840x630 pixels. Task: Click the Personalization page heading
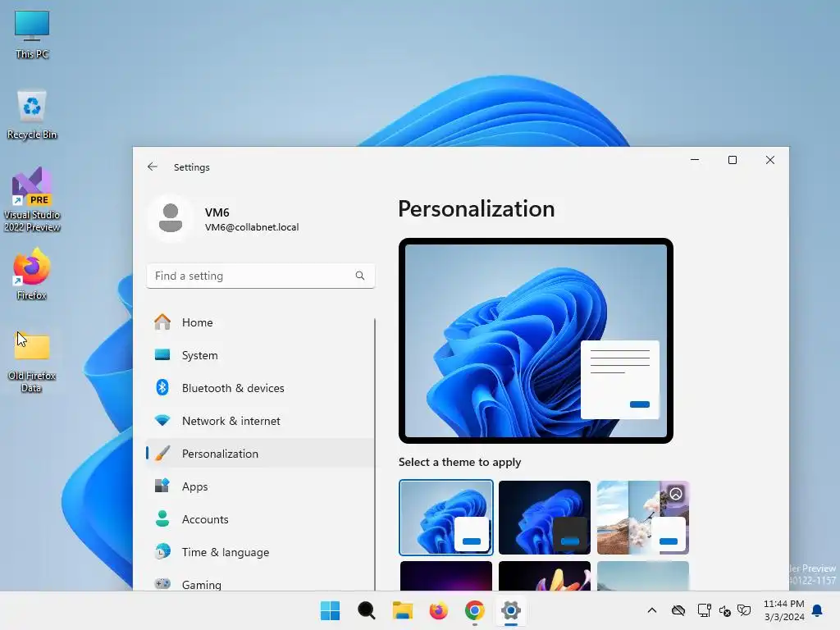point(477,209)
